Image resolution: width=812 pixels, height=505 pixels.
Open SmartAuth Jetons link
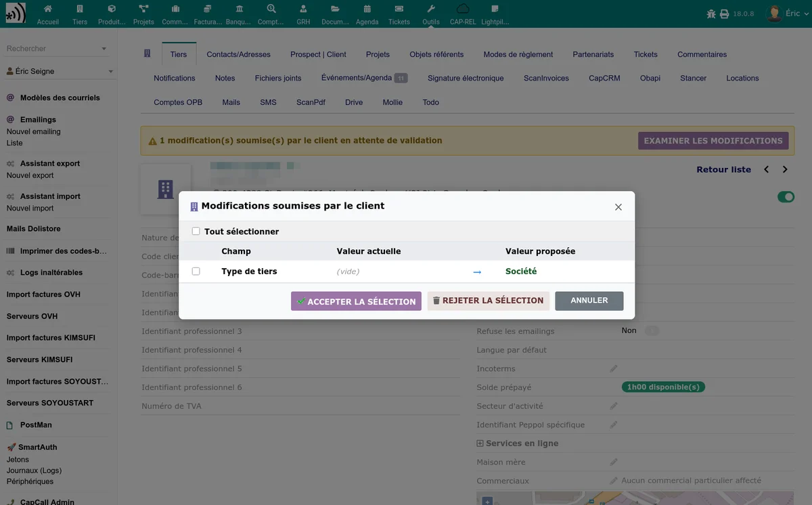(18, 460)
